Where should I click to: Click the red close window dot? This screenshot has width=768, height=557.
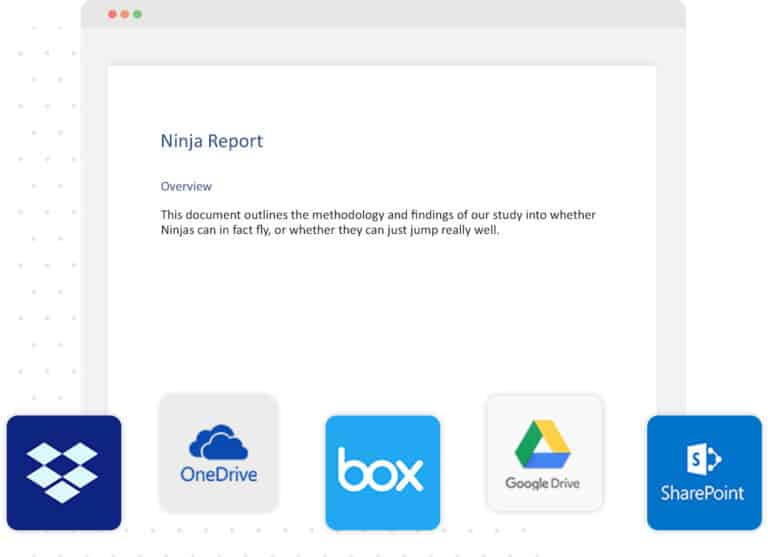point(112,14)
